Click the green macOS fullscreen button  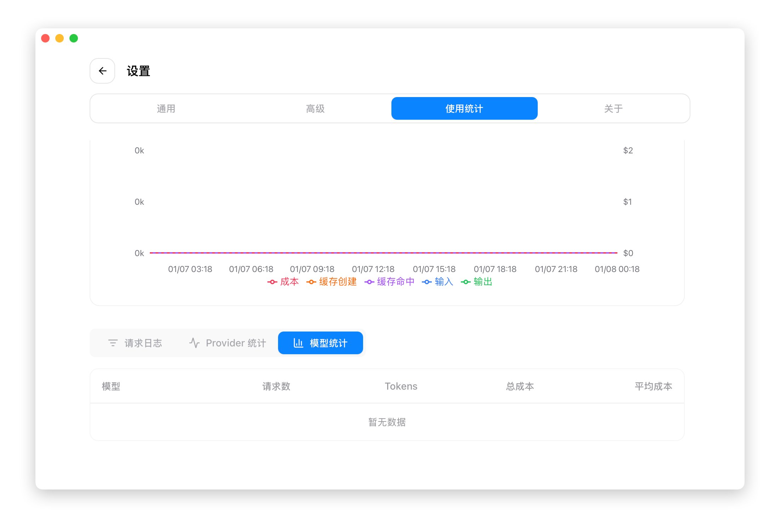pyautogui.click(x=74, y=38)
